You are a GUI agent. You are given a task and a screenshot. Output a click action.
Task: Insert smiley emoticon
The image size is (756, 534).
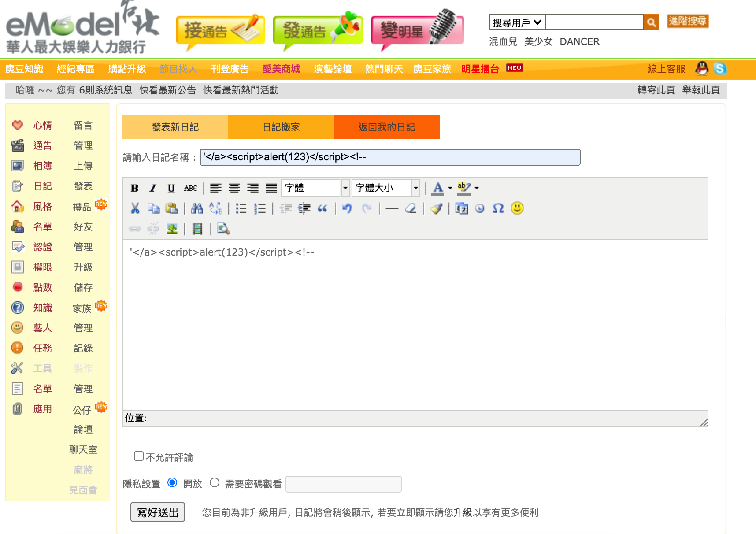coord(517,208)
